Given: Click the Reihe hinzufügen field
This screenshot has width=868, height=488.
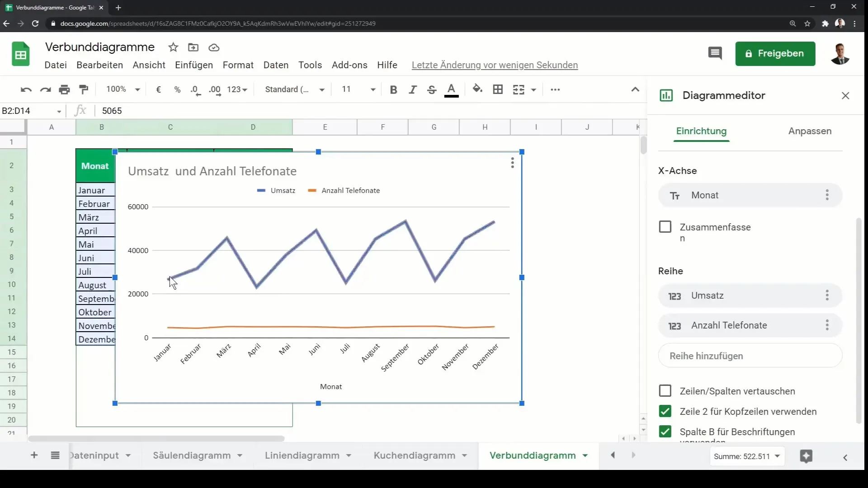Looking at the screenshot, I should coord(750,356).
